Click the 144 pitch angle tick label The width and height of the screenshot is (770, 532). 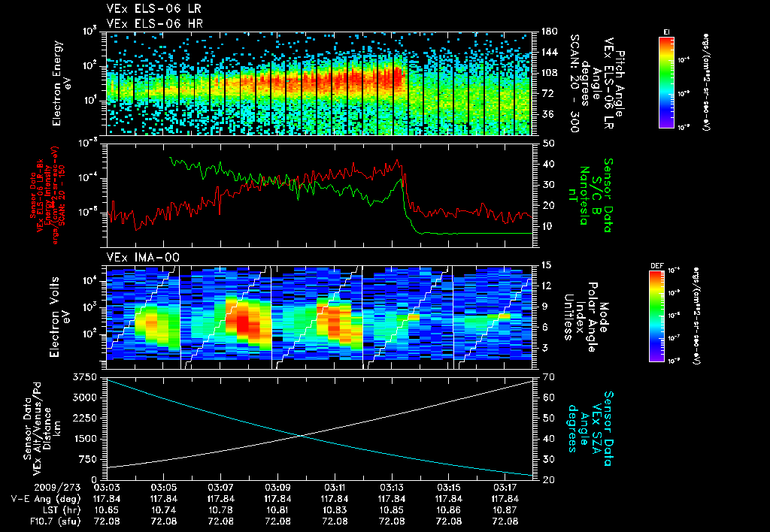tap(550, 52)
